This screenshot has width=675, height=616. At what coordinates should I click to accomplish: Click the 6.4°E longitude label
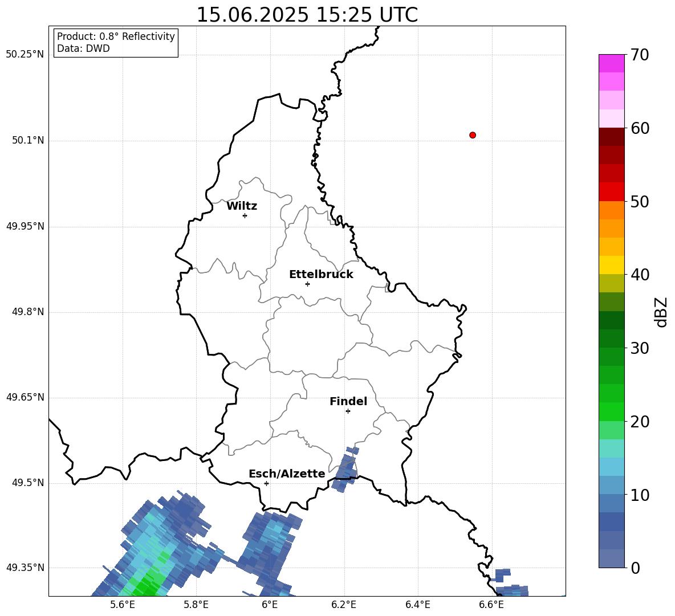417,605
